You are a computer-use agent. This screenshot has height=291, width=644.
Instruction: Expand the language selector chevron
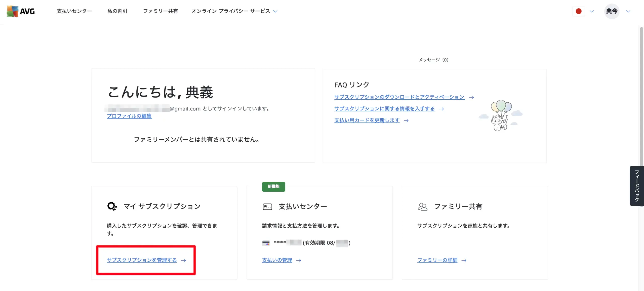(592, 11)
